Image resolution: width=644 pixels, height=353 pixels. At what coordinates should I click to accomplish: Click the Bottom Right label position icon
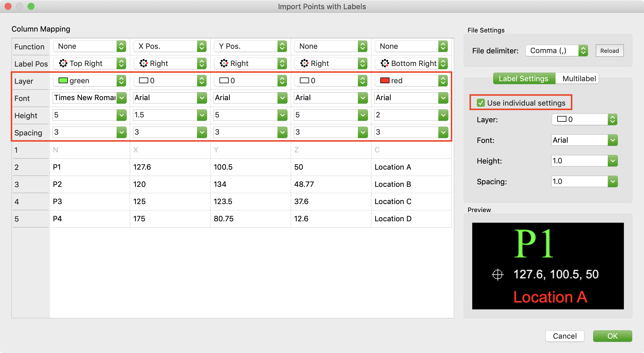tap(385, 63)
